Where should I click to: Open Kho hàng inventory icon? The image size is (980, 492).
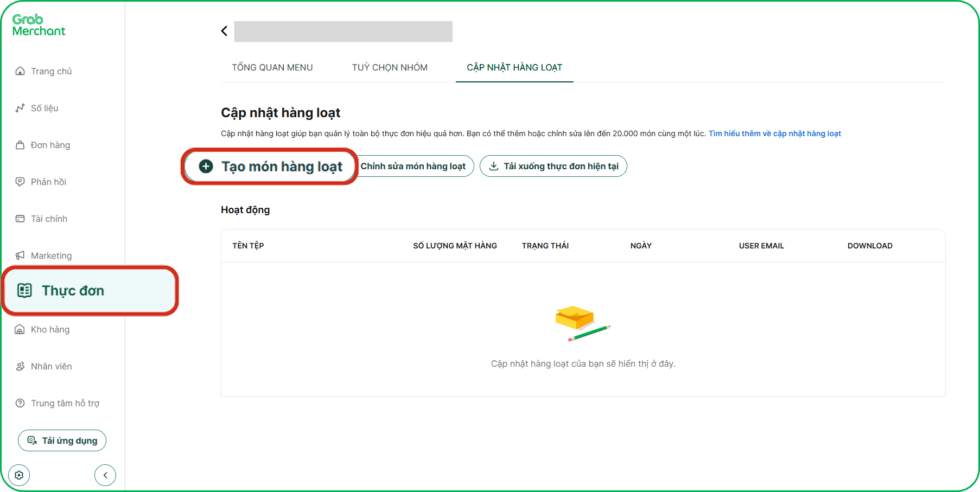tap(20, 329)
